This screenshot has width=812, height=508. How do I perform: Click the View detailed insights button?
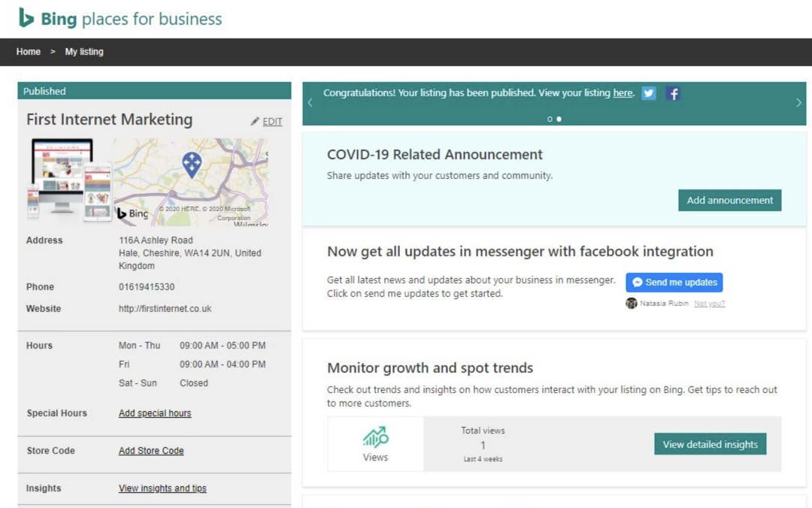coord(710,444)
